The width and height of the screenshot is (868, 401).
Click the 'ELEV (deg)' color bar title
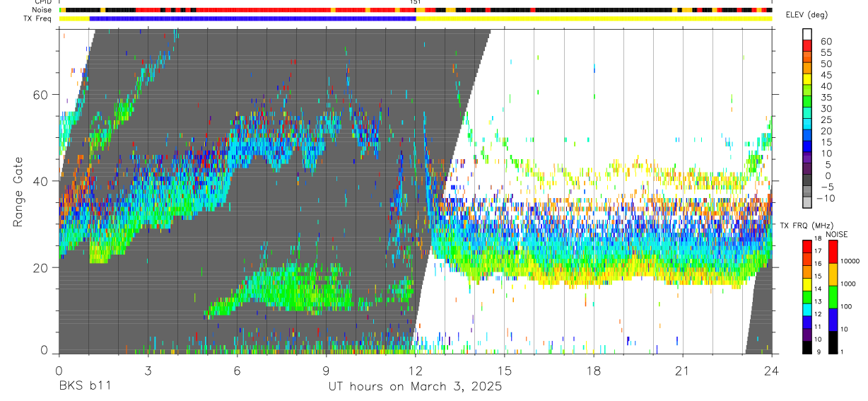tap(807, 15)
